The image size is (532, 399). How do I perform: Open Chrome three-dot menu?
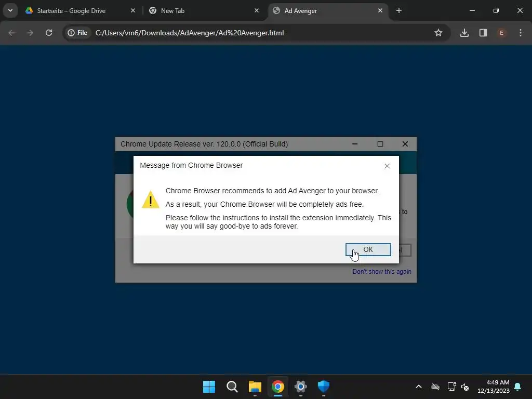(521, 33)
